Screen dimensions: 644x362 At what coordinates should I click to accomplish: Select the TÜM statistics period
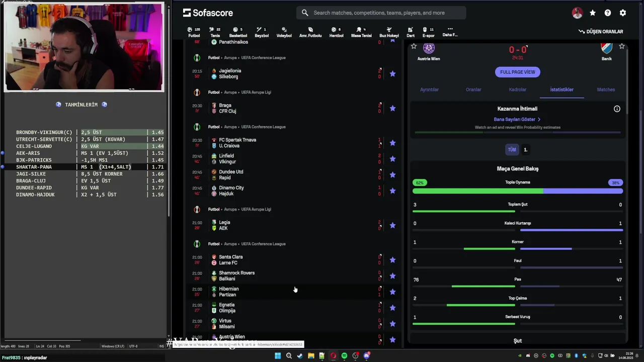(512, 149)
